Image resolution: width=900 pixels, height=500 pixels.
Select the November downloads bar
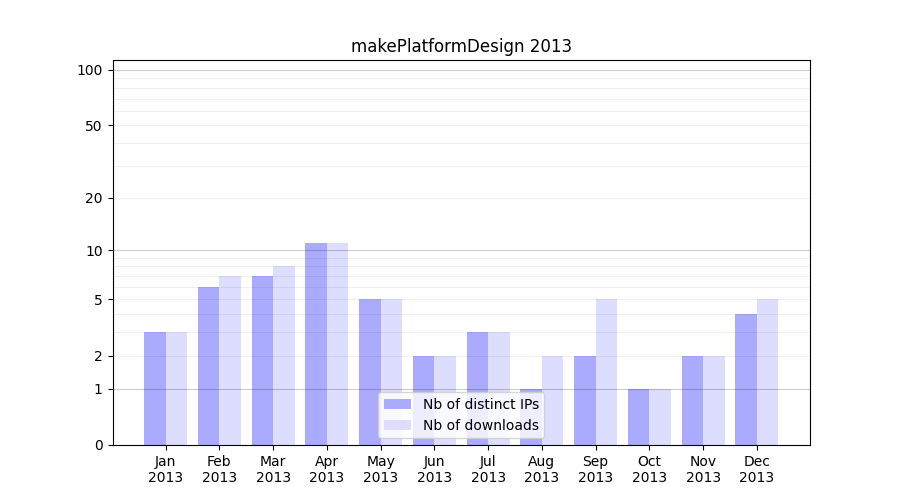click(x=714, y=400)
